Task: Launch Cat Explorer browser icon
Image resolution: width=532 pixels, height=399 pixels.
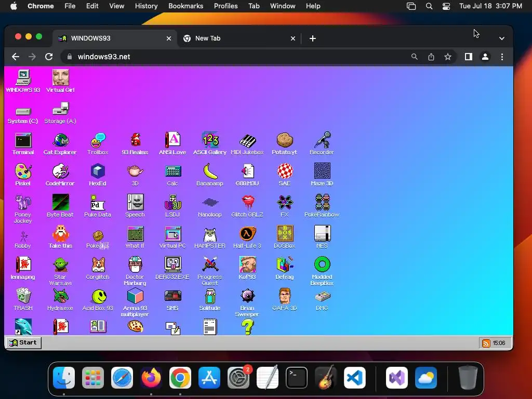Action: pyautogui.click(x=60, y=144)
